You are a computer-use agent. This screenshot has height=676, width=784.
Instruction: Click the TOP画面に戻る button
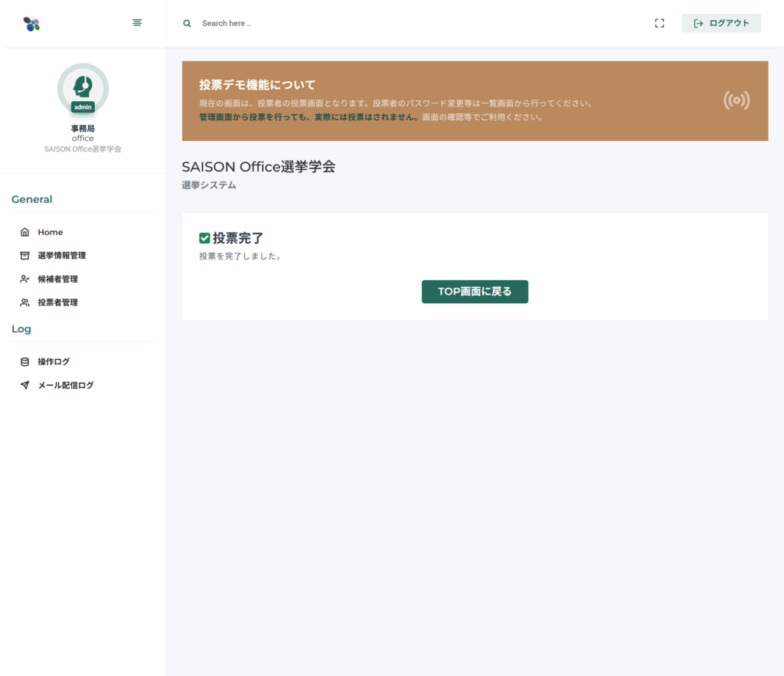475,292
